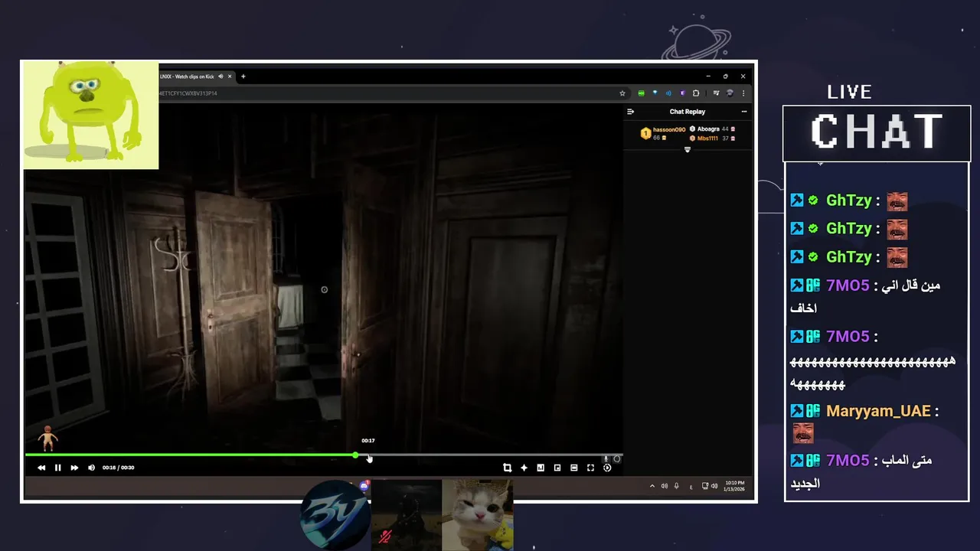The width and height of the screenshot is (980, 551).
Task: Click the first GhTzy chat message
Action: [x=849, y=201]
